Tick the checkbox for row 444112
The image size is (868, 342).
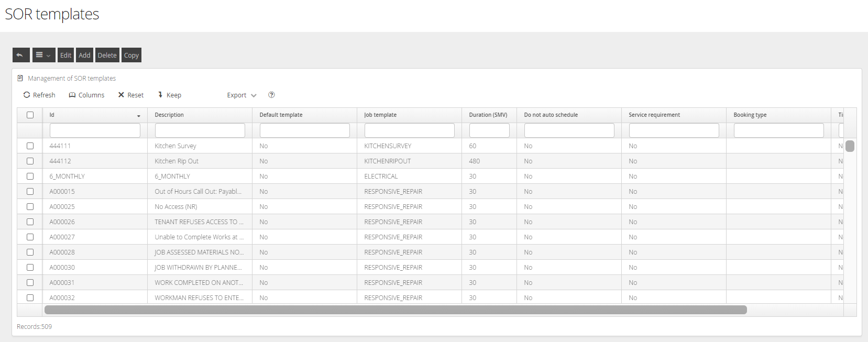pos(30,161)
